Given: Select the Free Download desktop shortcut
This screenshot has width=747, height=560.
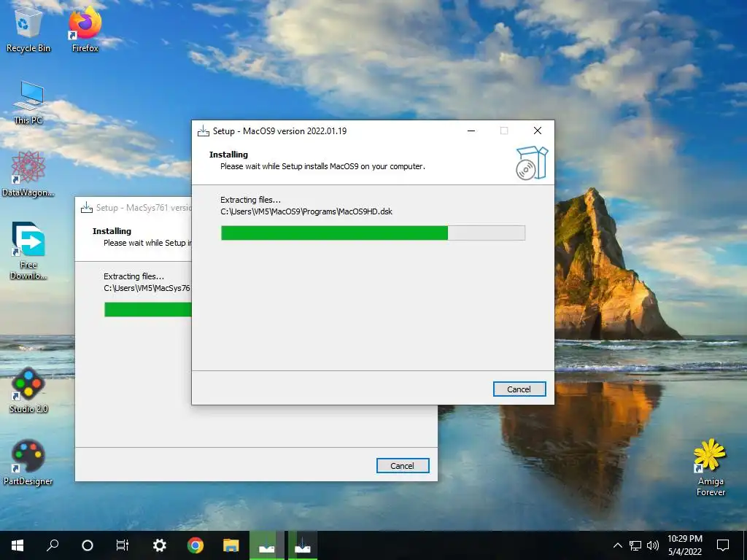Looking at the screenshot, I should tap(28, 251).
